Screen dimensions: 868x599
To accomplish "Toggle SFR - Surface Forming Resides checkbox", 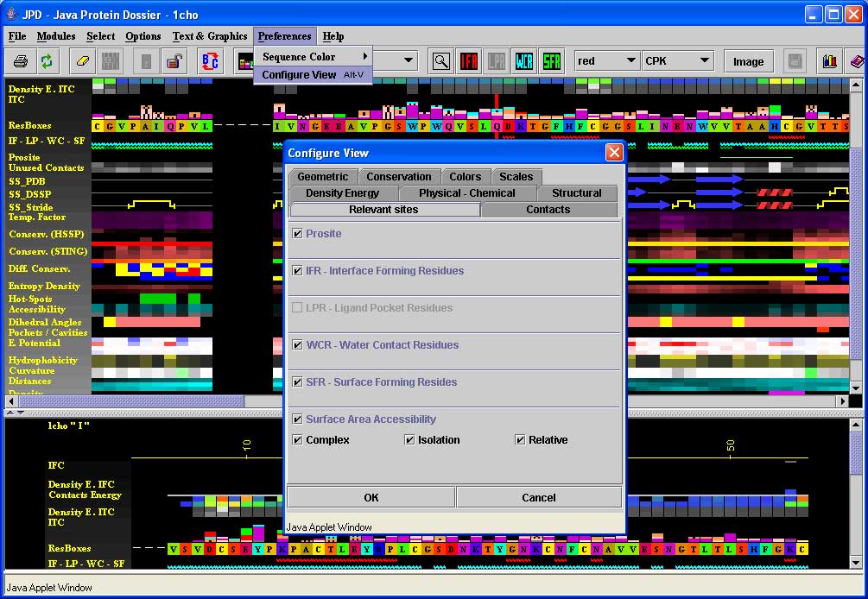I will [297, 381].
